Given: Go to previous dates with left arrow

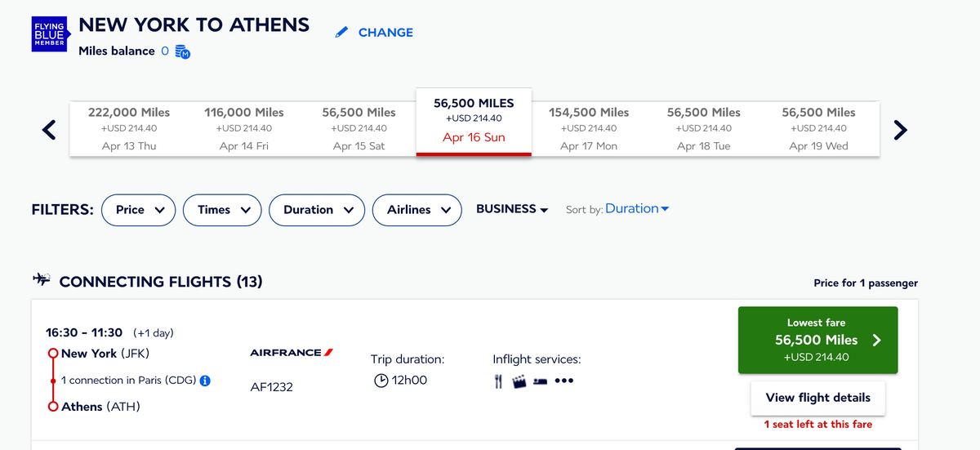Looking at the screenshot, I should point(49,129).
